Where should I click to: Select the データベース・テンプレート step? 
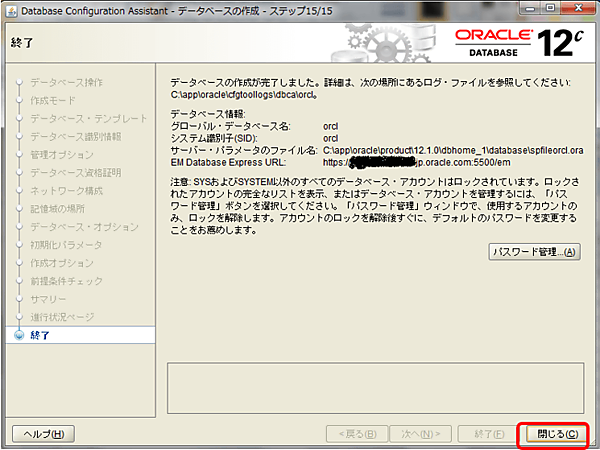(x=88, y=118)
